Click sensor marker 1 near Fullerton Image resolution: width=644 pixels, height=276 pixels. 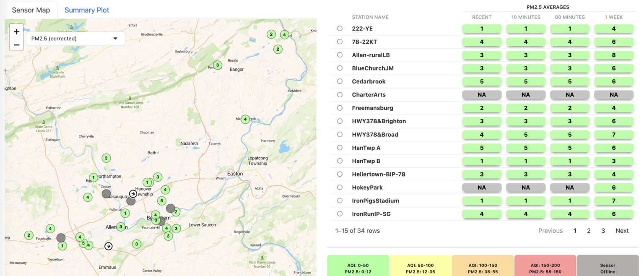pos(125,213)
